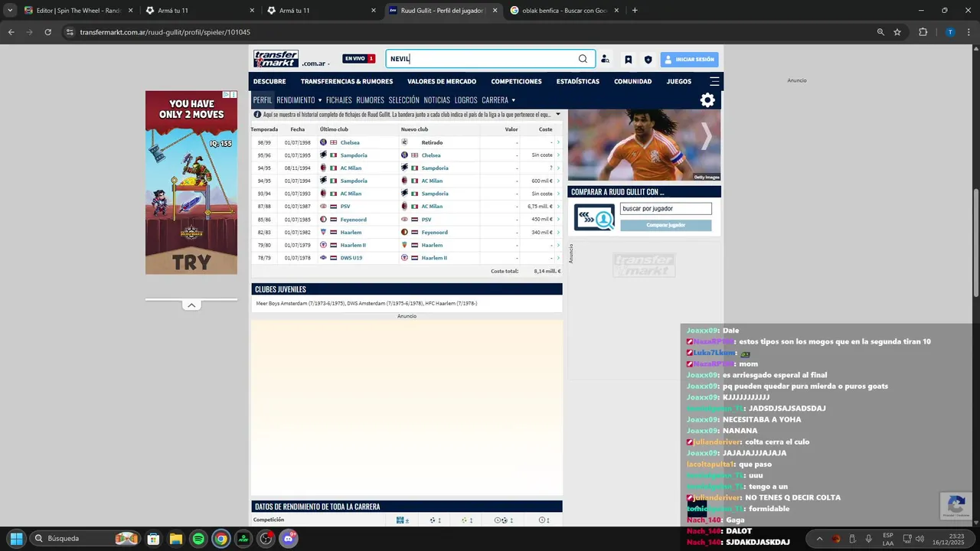Click the INICIAR SESIÓN button

(x=689, y=59)
